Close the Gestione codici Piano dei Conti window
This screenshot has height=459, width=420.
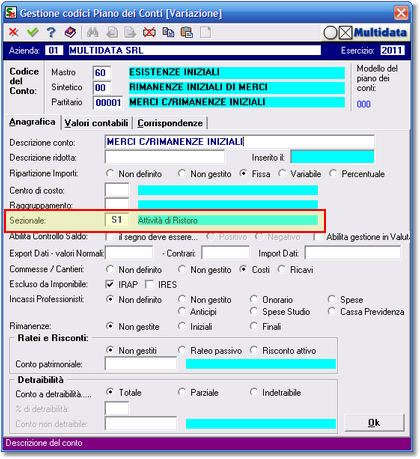[401, 13]
